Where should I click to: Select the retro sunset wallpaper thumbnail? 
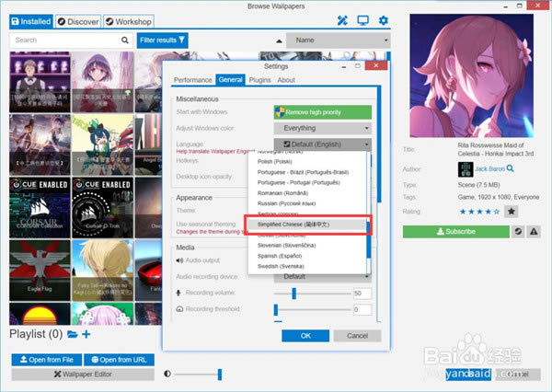point(40,314)
